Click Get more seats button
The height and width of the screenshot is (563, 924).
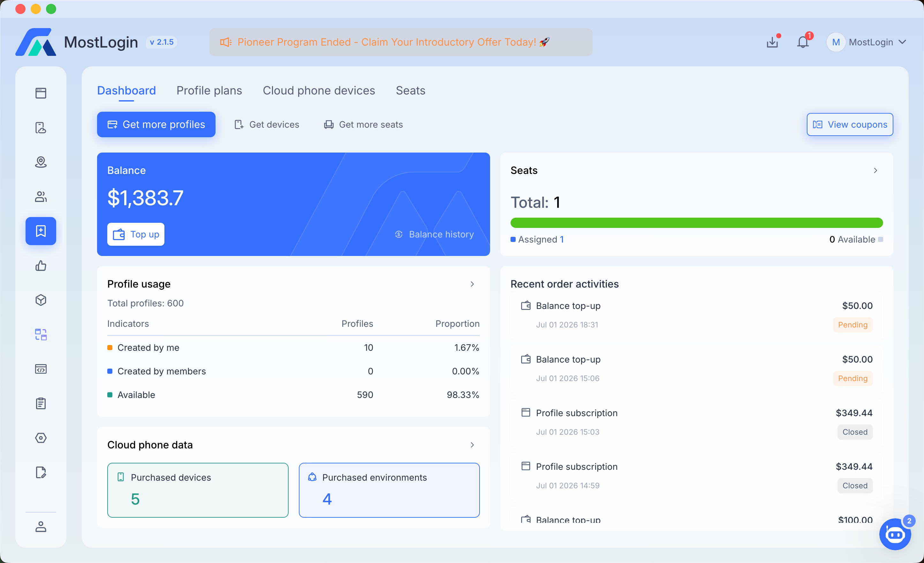pyautogui.click(x=363, y=124)
